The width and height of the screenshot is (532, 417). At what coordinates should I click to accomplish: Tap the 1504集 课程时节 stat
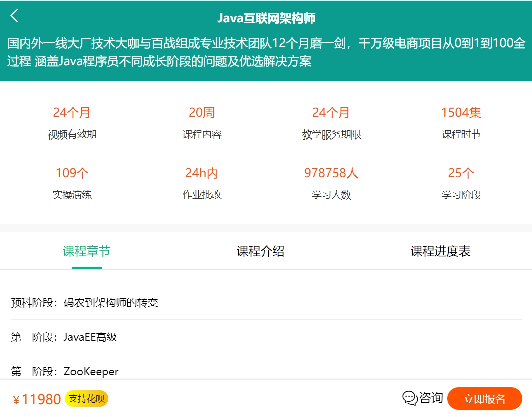click(460, 121)
